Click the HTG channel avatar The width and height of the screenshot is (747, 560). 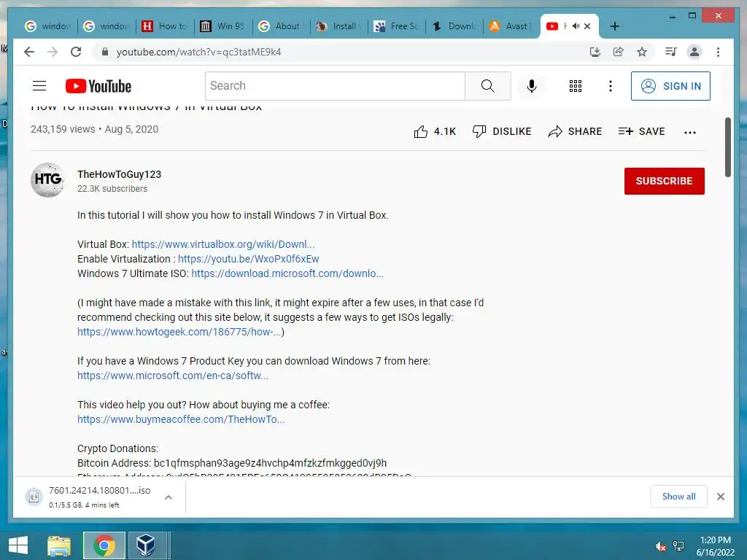(x=47, y=180)
